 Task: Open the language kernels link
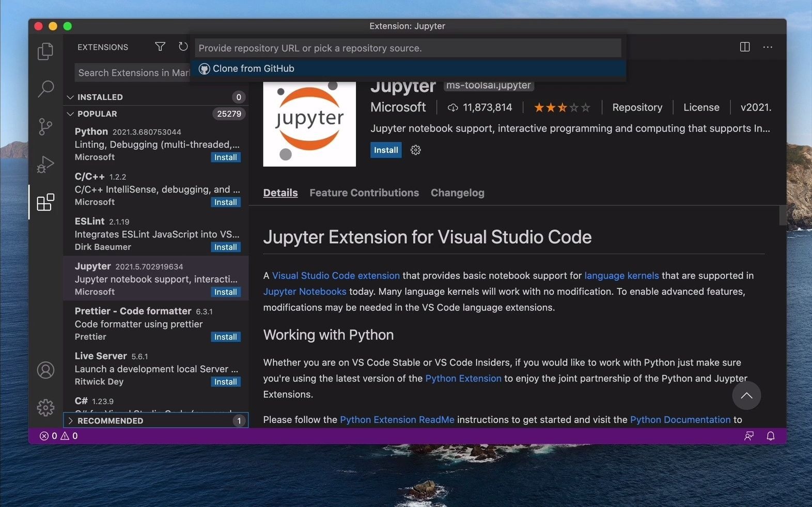tap(621, 276)
